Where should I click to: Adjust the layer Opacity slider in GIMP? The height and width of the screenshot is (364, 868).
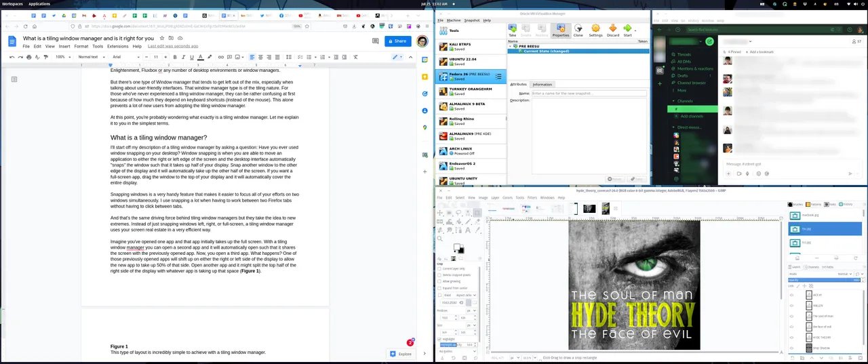(824, 280)
